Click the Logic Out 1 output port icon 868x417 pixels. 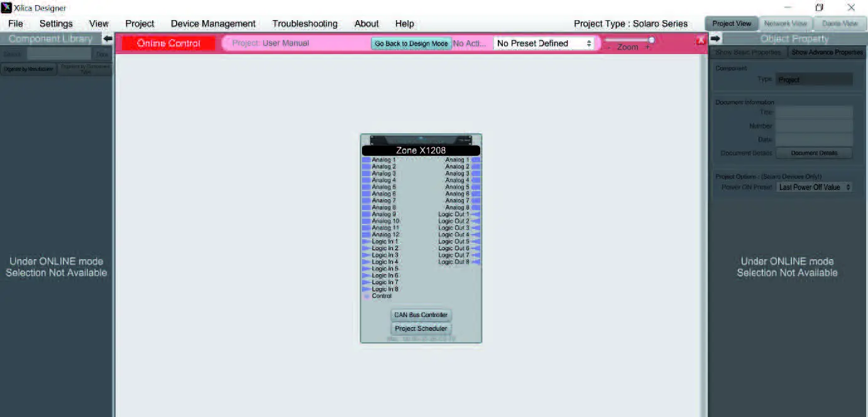[476, 214]
